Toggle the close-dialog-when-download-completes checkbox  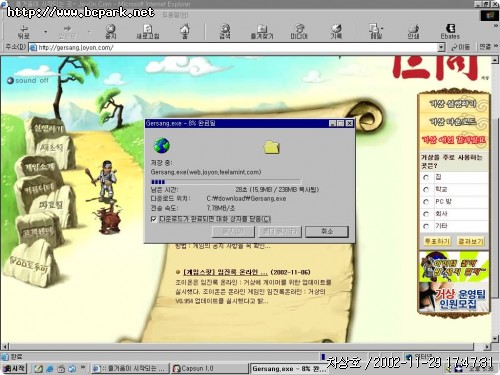pyautogui.click(x=154, y=219)
